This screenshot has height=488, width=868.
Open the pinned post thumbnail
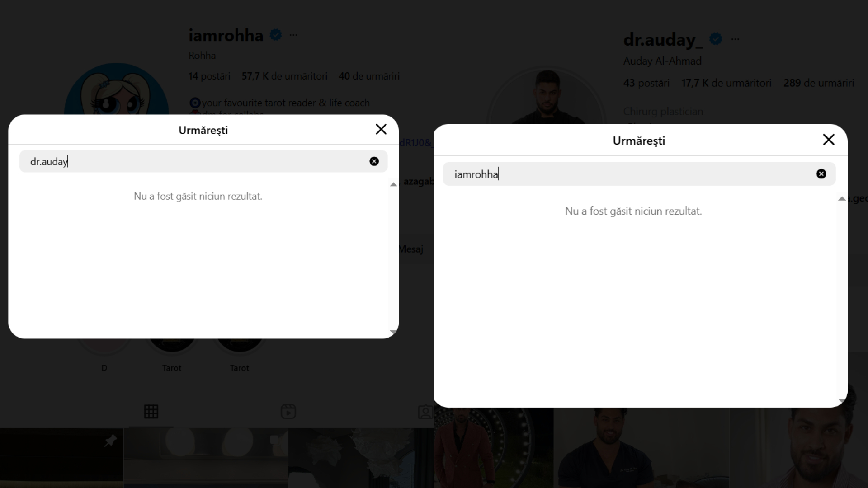[61, 458]
